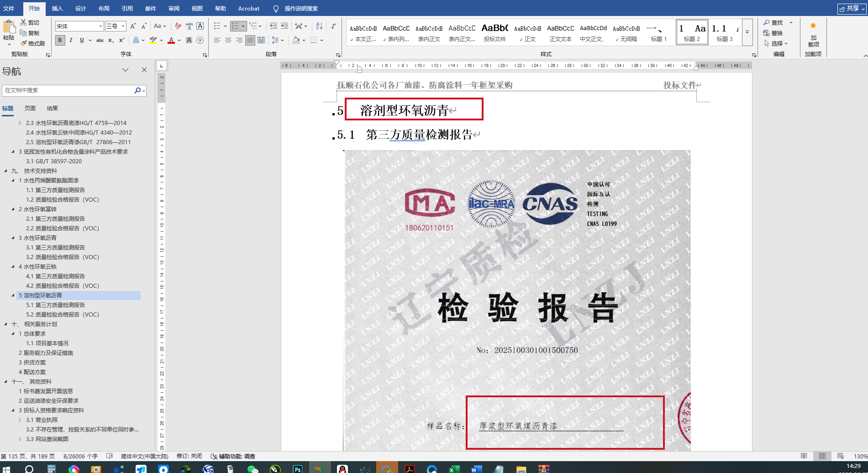Show or hide paragraph marks
Screen dimensions: 868x473
click(333, 26)
